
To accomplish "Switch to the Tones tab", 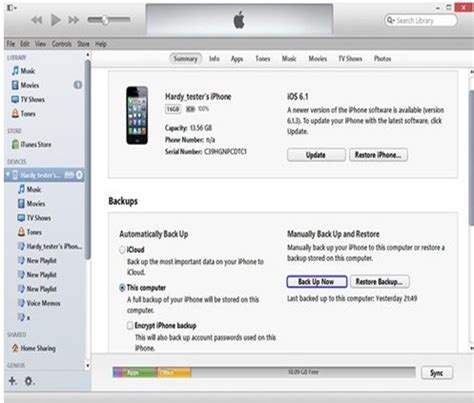I will point(263,59).
